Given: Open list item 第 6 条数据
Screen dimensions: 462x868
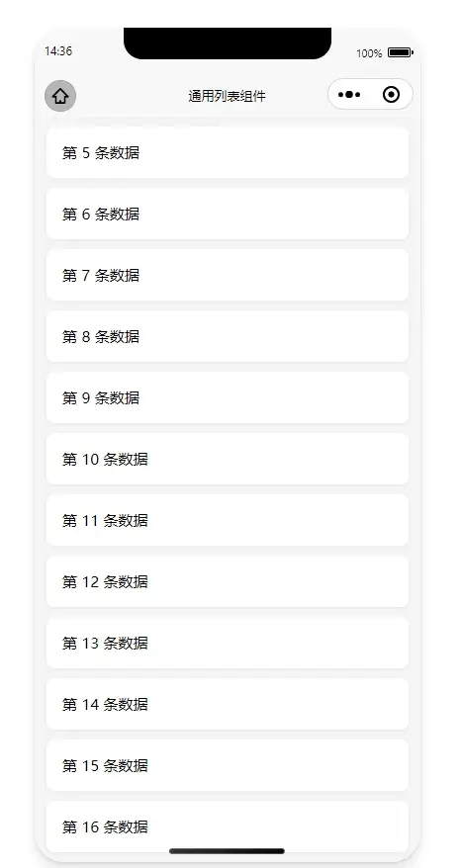Looking at the screenshot, I should [x=228, y=214].
